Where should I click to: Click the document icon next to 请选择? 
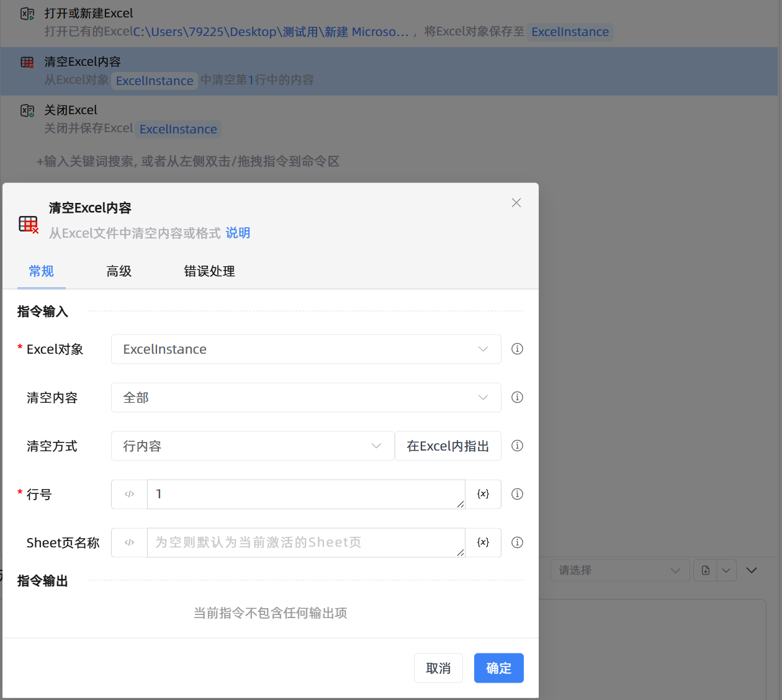click(706, 570)
